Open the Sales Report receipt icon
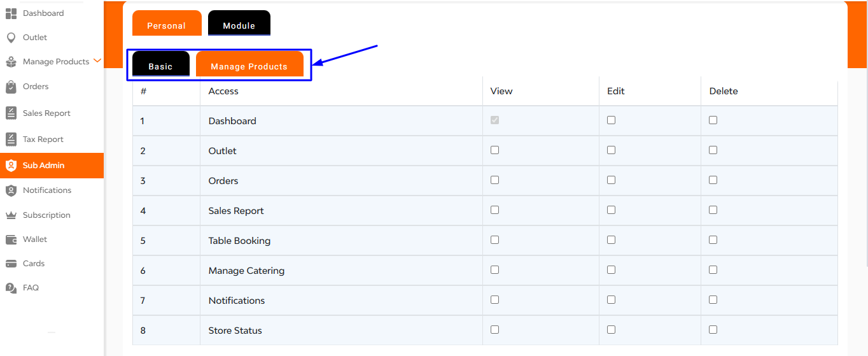The height and width of the screenshot is (356, 868). pos(11,113)
